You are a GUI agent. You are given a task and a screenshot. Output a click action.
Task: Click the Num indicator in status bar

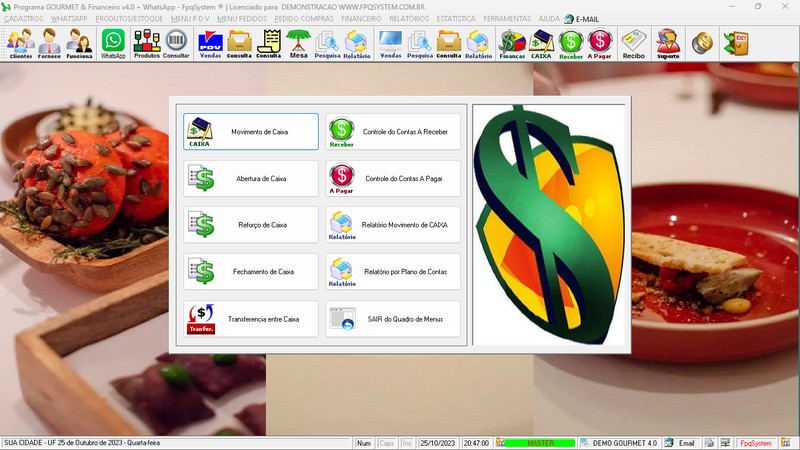pos(364,443)
